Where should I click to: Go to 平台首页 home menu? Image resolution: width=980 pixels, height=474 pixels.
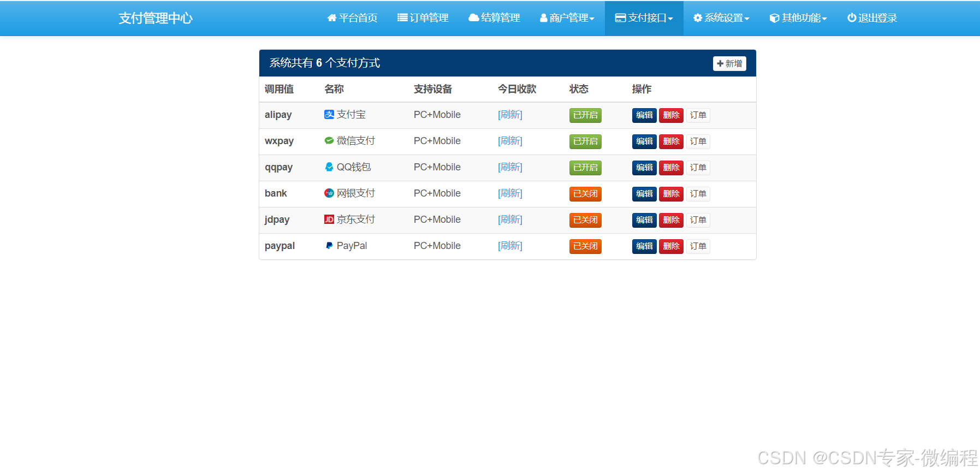(352, 18)
